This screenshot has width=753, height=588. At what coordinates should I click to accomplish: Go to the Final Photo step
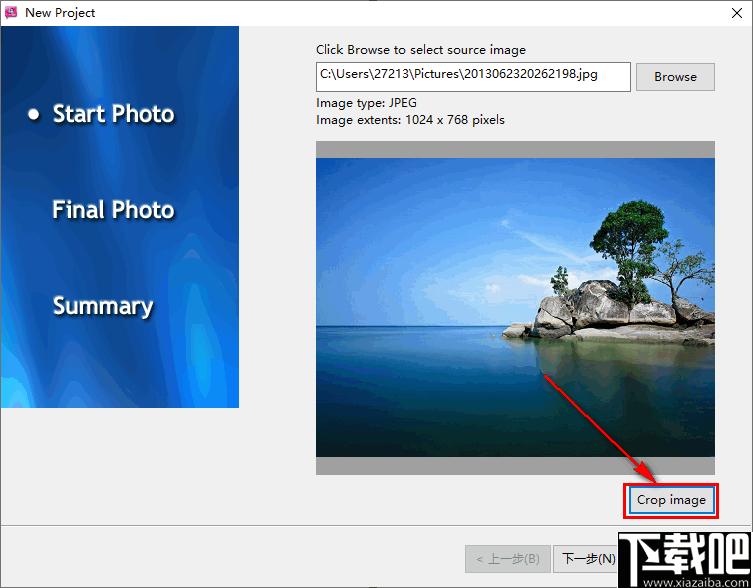113,210
